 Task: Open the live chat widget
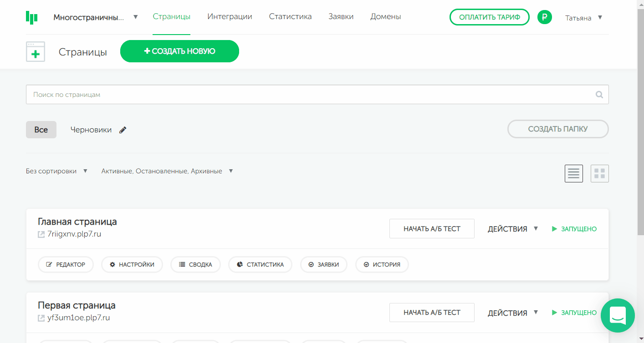[617, 315]
